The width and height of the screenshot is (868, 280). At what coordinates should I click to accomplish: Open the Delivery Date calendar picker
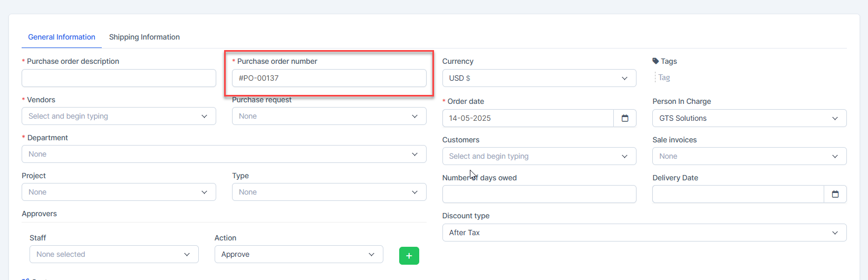coord(835,194)
